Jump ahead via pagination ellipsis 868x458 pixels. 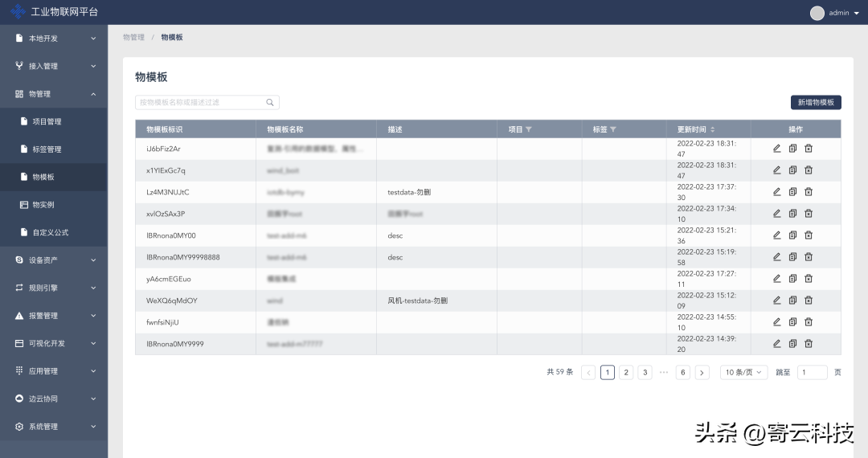point(664,372)
